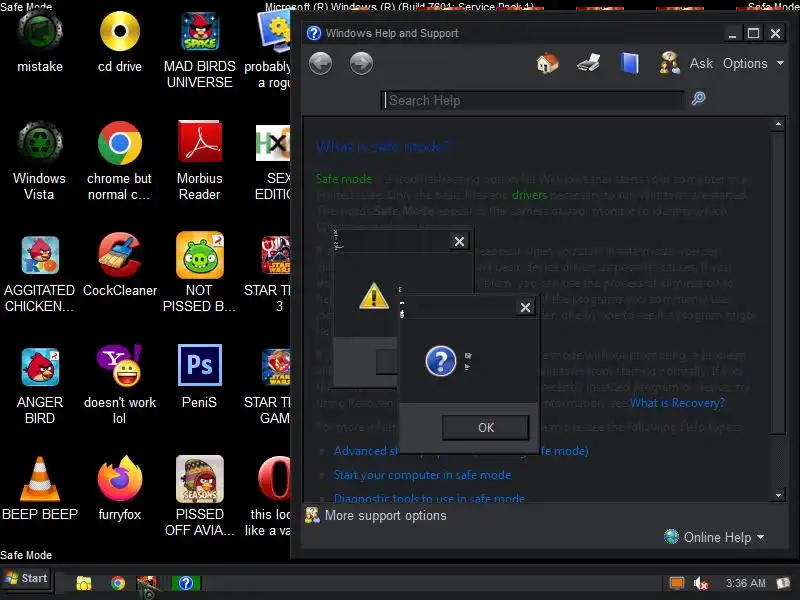Close the question mark dialog
Viewport: 800px width, 600px height.
(526, 307)
